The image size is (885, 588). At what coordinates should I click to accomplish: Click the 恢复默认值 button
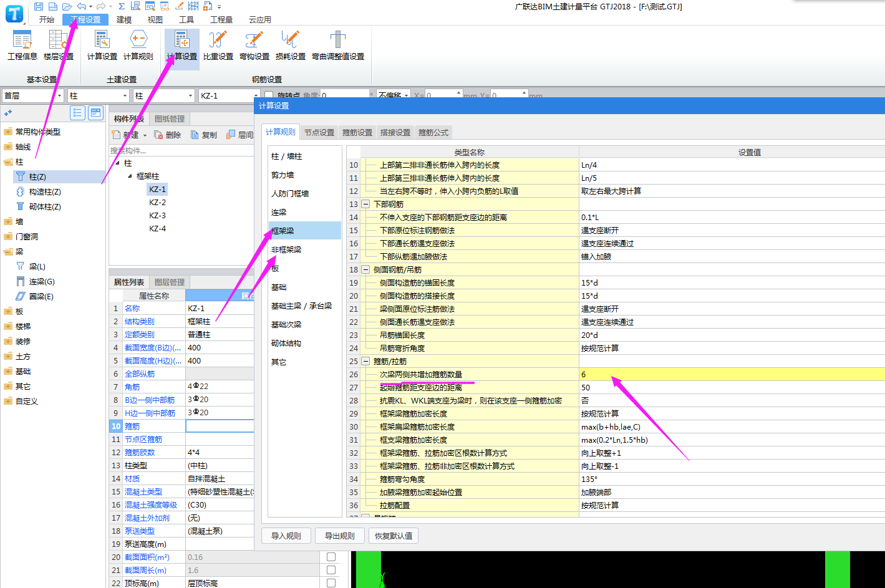(x=394, y=536)
